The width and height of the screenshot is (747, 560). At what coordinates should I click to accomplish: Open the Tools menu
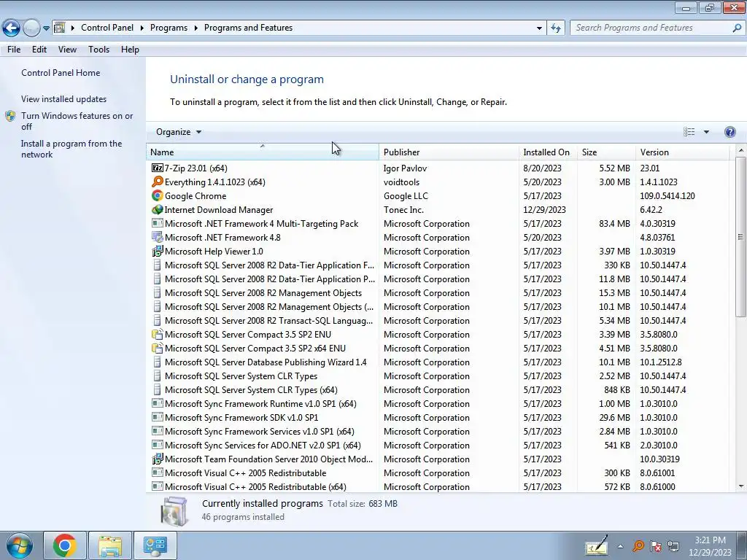98,50
